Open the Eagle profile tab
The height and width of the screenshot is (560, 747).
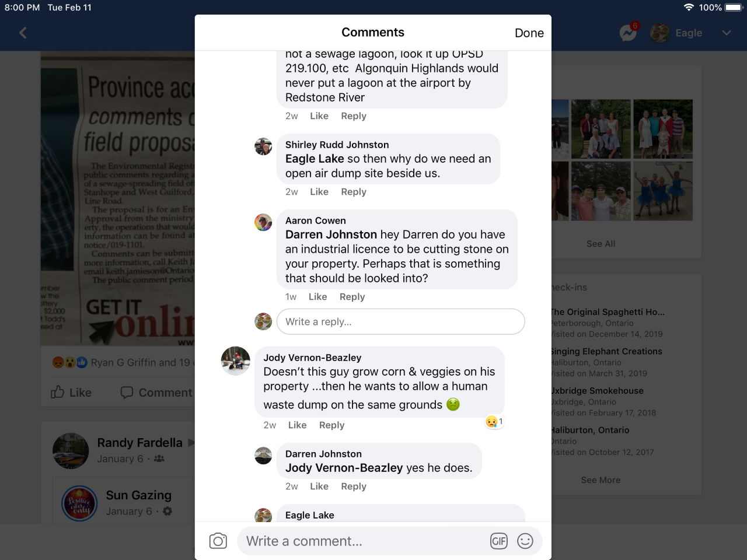tap(677, 33)
